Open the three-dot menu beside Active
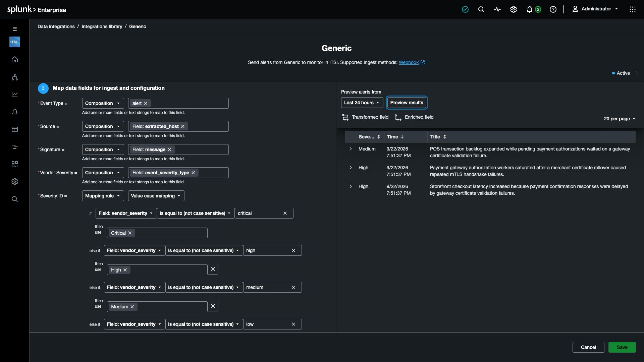Viewport: 644px width, 362px height. coord(637,73)
